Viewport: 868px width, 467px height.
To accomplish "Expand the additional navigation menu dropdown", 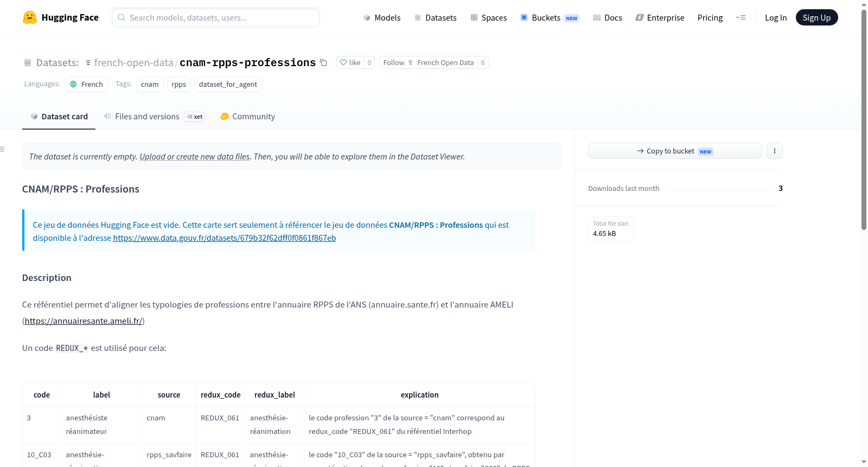I will 741,17.
